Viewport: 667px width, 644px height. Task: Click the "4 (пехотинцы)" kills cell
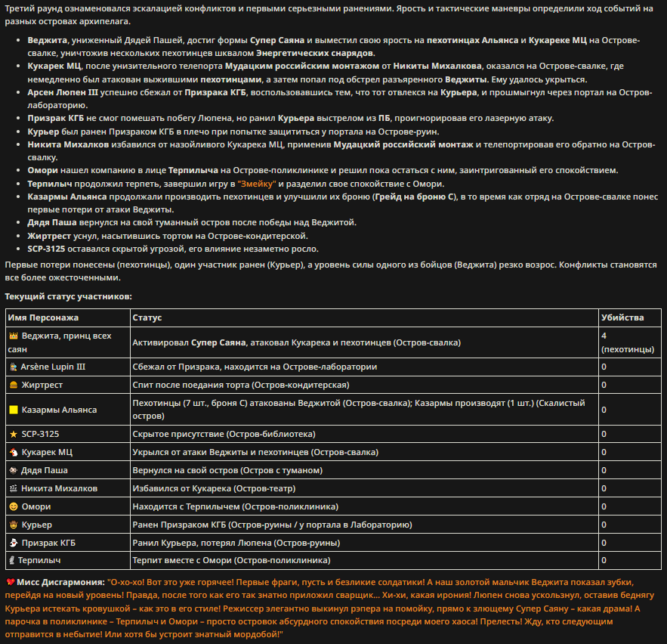click(630, 342)
